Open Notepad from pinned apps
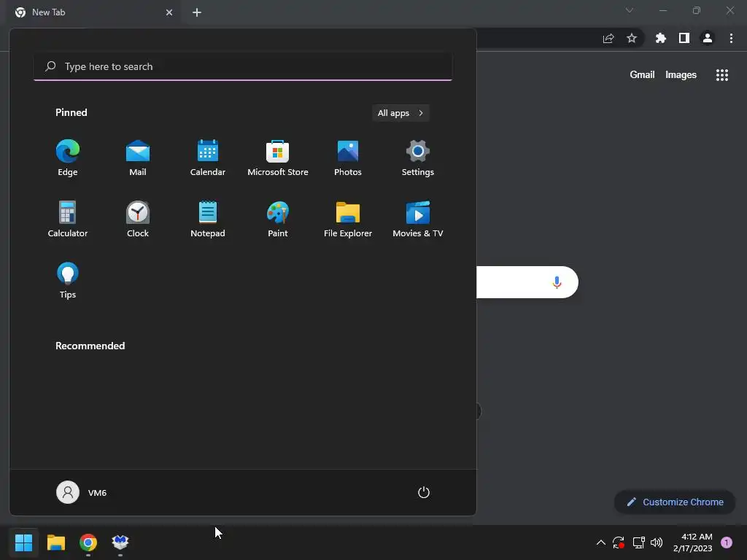 tap(208, 219)
